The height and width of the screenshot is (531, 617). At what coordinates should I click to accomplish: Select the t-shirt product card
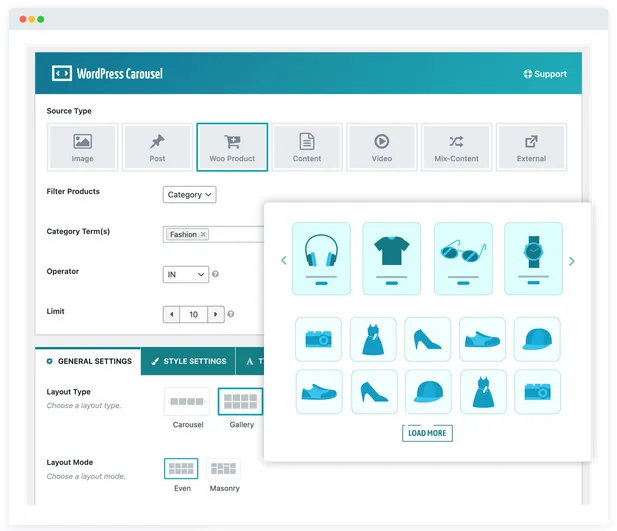[x=392, y=258]
